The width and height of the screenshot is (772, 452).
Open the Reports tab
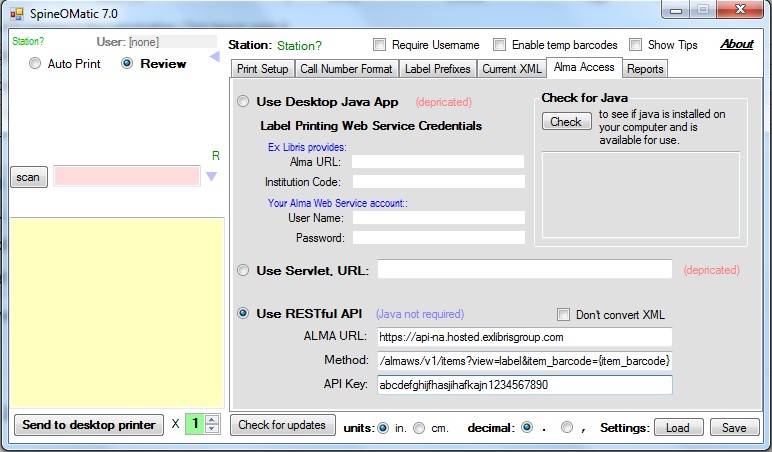(x=645, y=69)
